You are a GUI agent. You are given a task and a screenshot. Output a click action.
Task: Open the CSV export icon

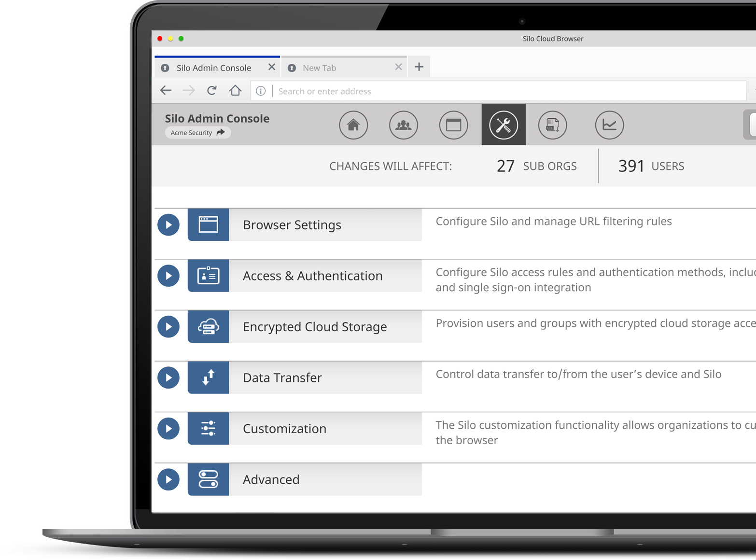[553, 125]
